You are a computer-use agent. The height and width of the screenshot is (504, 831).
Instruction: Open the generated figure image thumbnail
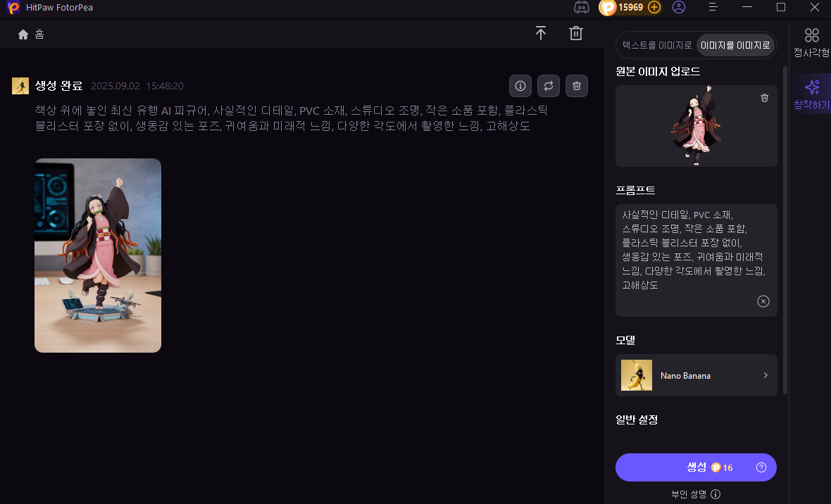click(98, 256)
